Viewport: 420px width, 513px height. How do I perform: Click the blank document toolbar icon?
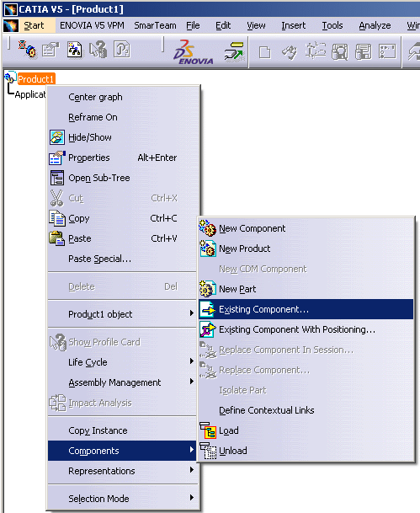[x=264, y=52]
